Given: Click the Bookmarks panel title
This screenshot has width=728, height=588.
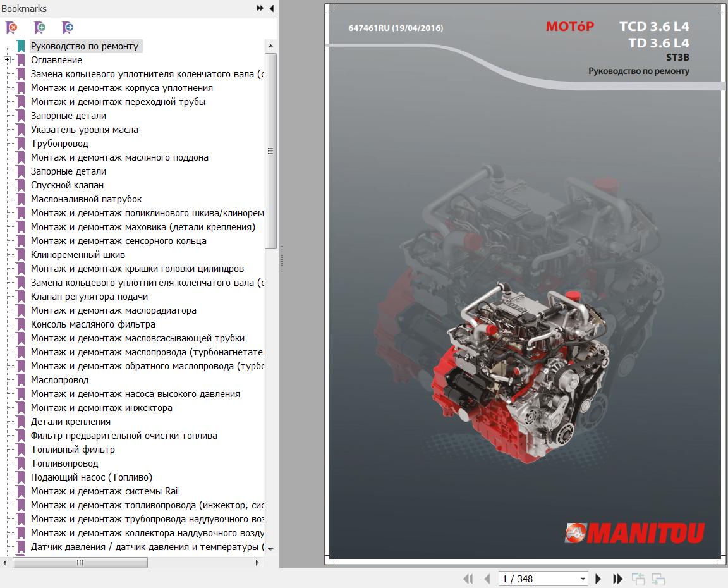Looking at the screenshot, I should 23,8.
